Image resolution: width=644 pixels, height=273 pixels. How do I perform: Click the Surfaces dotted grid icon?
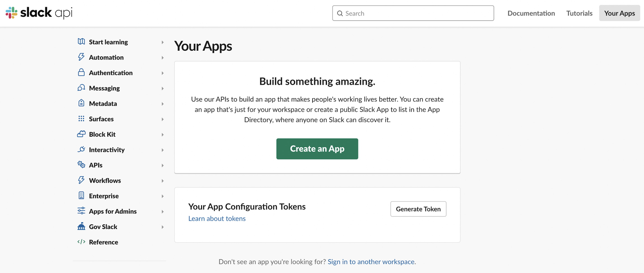[x=81, y=119]
